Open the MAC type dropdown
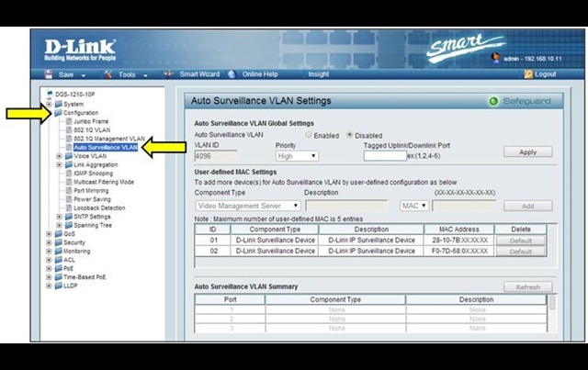 pyautogui.click(x=414, y=206)
